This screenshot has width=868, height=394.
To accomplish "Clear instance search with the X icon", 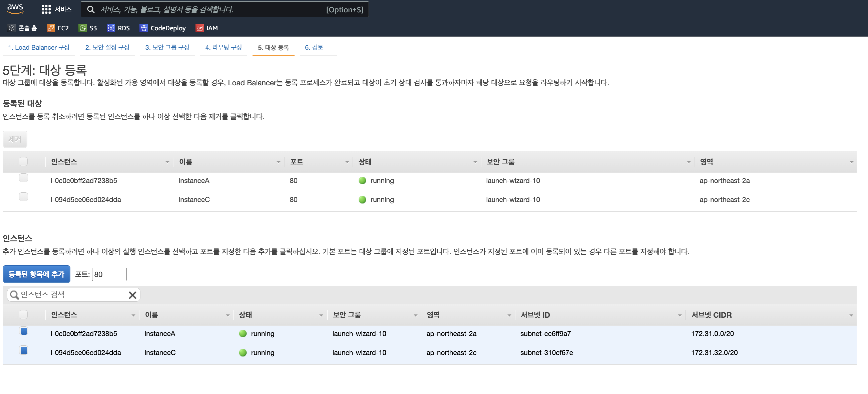I will tap(132, 295).
